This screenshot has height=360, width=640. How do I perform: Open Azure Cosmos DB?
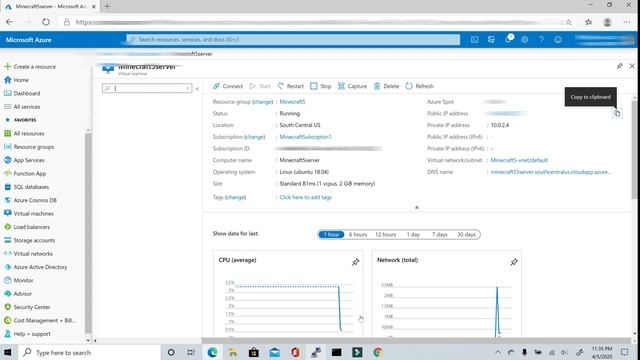click(30, 200)
